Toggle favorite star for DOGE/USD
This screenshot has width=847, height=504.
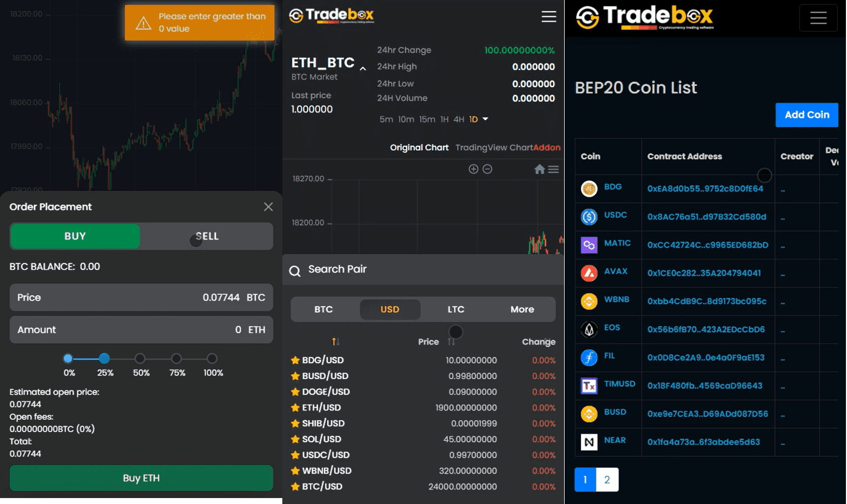coord(295,392)
